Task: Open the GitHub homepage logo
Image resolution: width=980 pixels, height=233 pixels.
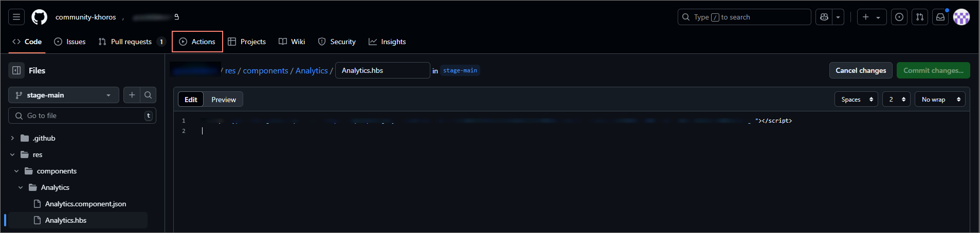Action: pyautogui.click(x=39, y=17)
